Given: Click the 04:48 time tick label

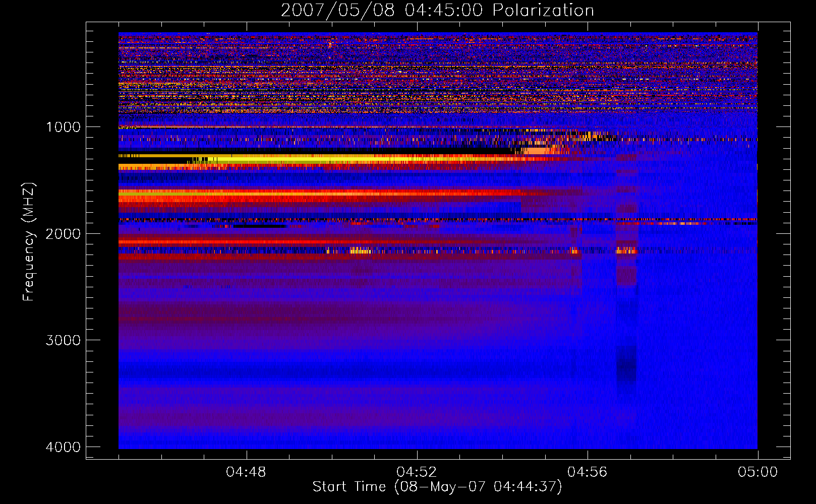Looking at the screenshot, I should 246,472.
